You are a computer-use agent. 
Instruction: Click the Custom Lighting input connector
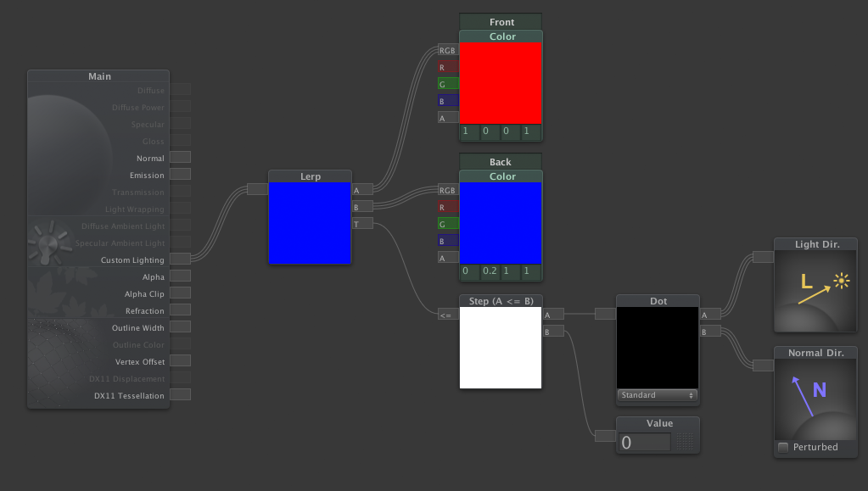pos(180,259)
